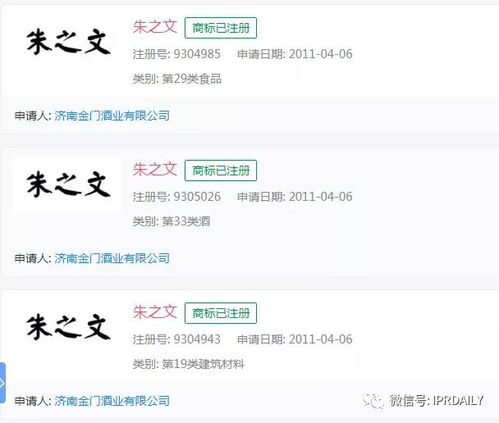Click the red 朱之文 title for Class 19 building materials
This screenshot has height=423, width=499.
pos(155,312)
